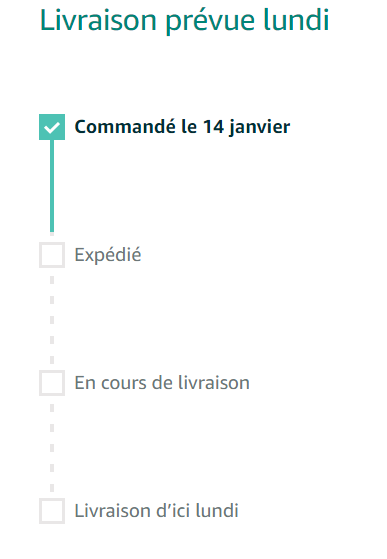This screenshot has width=387, height=559.
Task: Select the Livraison d'ici lundi label
Action: 156,511
